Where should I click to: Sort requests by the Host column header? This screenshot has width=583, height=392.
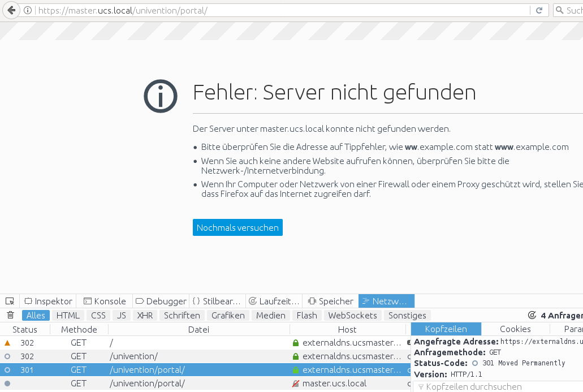(347, 329)
